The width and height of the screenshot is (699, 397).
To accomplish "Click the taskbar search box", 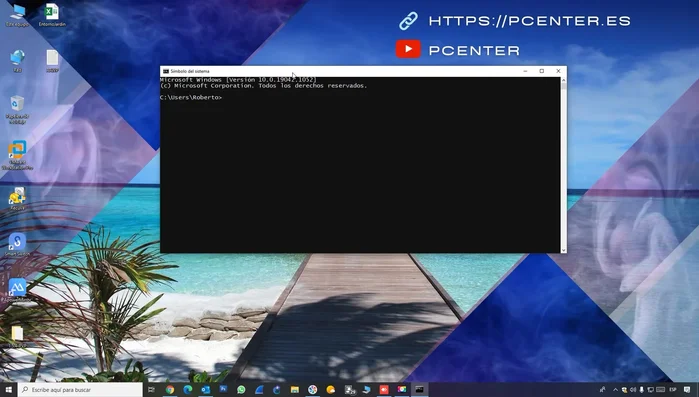I will click(80, 390).
